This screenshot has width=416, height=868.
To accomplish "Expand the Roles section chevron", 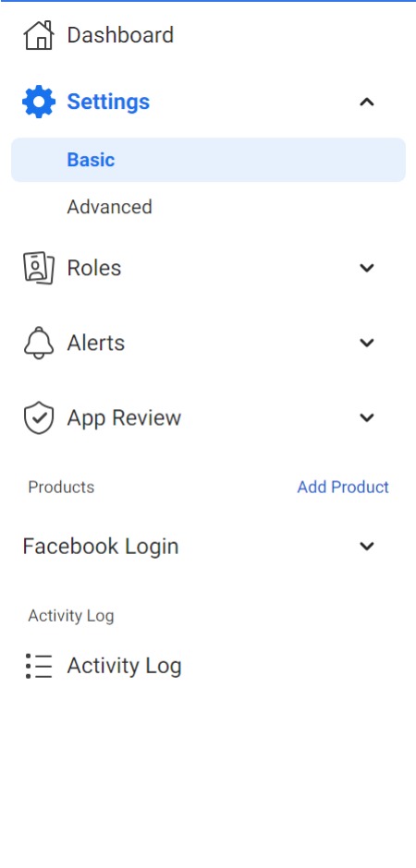I will coord(367,268).
